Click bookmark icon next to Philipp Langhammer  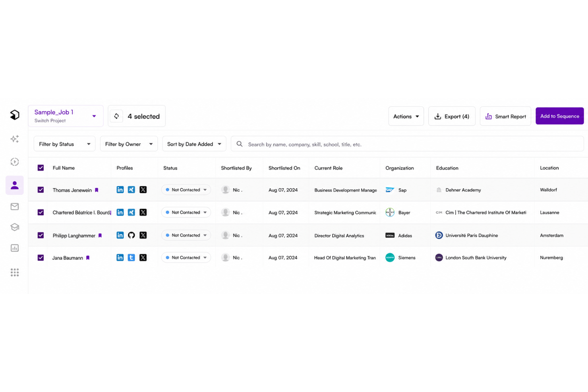point(100,236)
